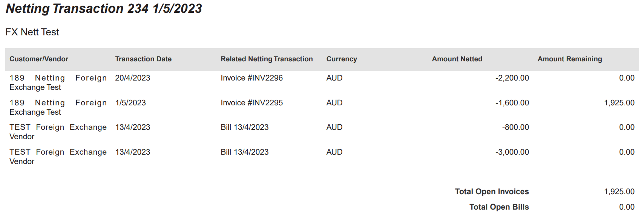Click the Total Open Invoices label
The height and width of the screenshot is (219, 644).
(x=492, y=192)
